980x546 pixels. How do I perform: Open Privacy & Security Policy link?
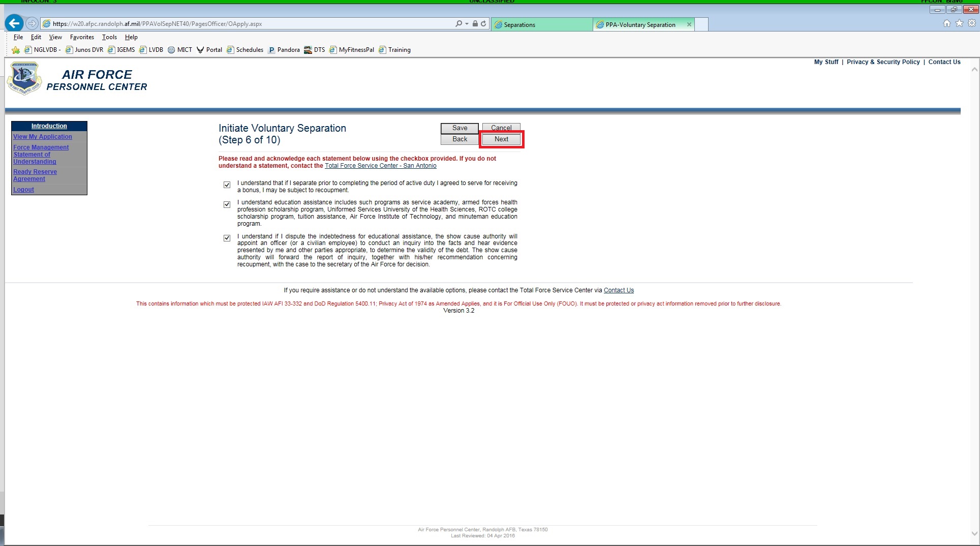(883, 62)
